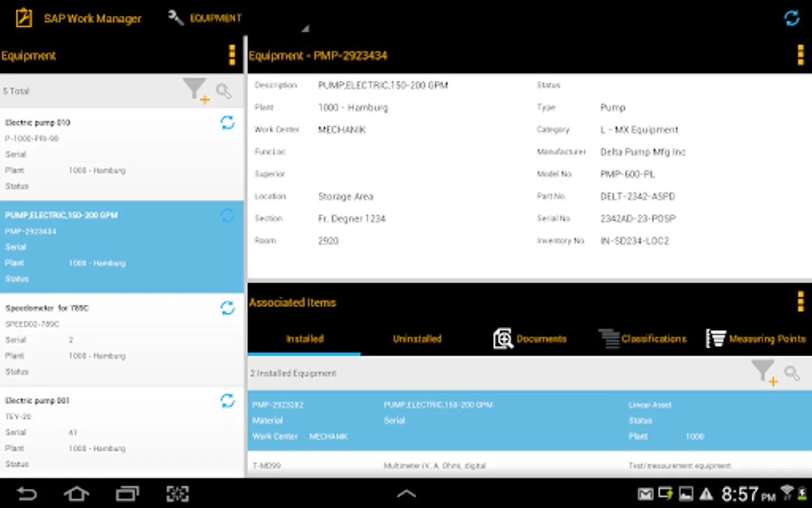
Task: Open the Equipment module wrench icon
Action: tap(175, 18)
